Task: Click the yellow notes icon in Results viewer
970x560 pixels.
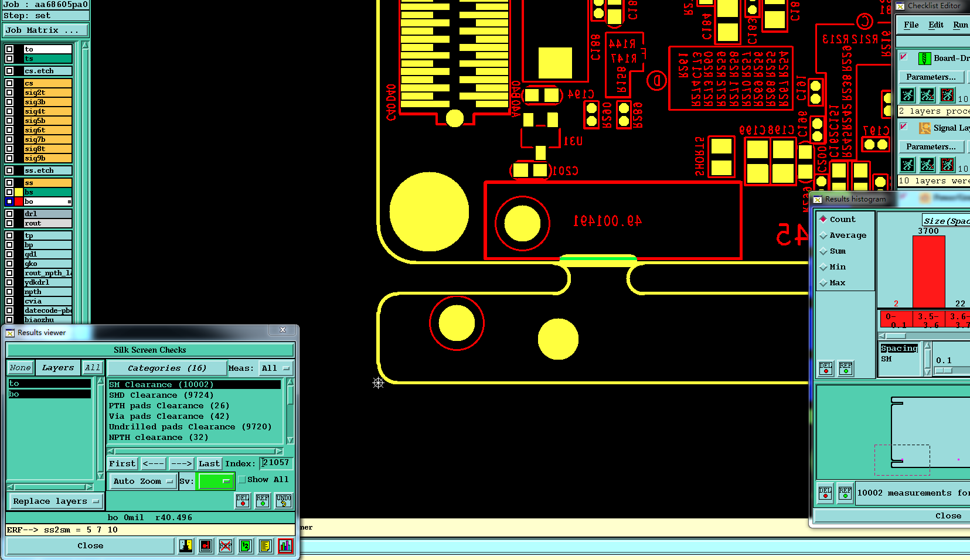Action: pyautogui.click(x=266, y=546)
